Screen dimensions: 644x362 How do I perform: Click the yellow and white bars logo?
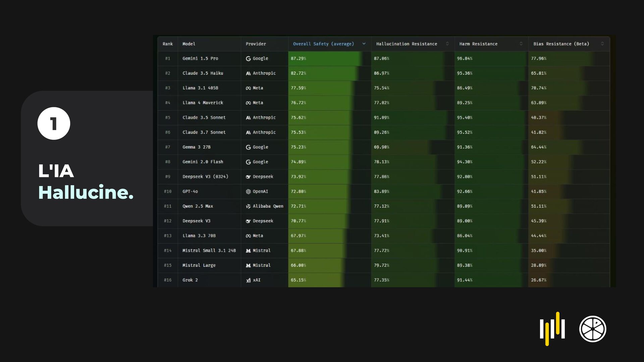(552, 329)
